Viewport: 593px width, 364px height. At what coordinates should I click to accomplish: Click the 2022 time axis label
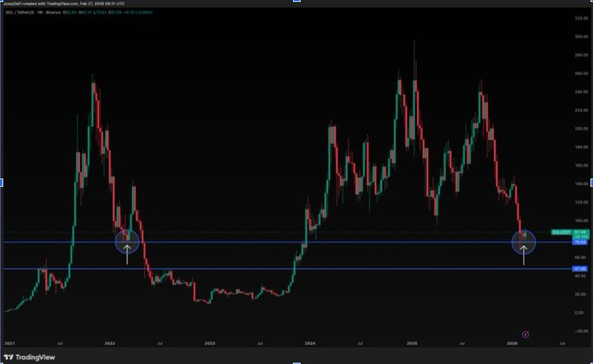pos(110,344)
